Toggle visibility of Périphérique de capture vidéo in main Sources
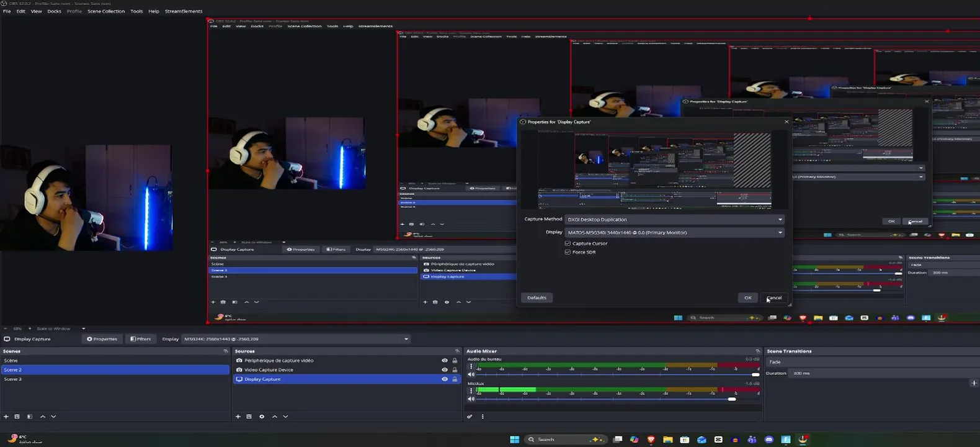Image resolution: width=980 pixels, height=447 pixels. click(445, 361)
